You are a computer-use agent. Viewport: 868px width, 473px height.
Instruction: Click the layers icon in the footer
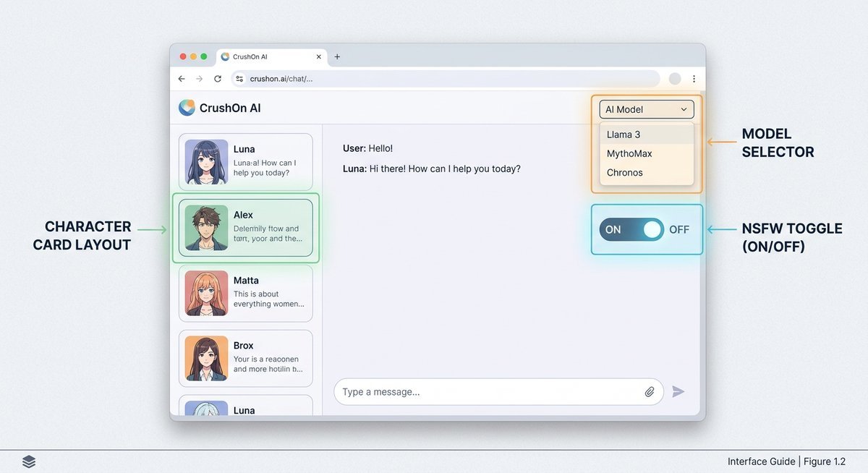pyautogui.click(x=29, y=461)
